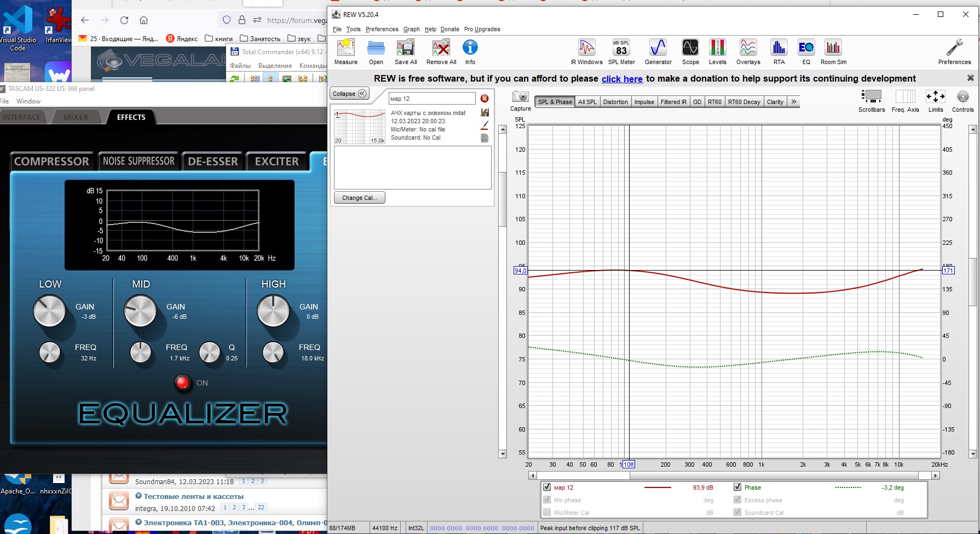
Task: Click the MID GAIN knob
Action: [x=140, y=311]
